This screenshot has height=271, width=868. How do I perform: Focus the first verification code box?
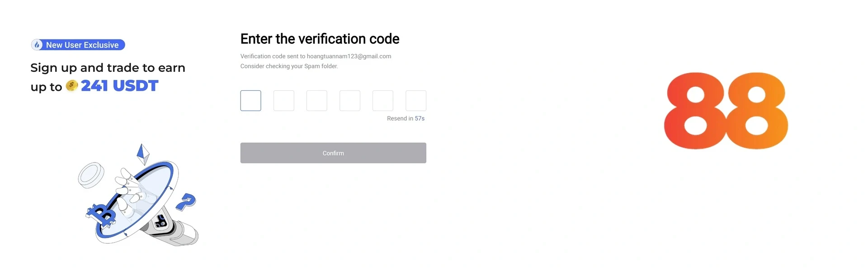[x=251, y=101]
